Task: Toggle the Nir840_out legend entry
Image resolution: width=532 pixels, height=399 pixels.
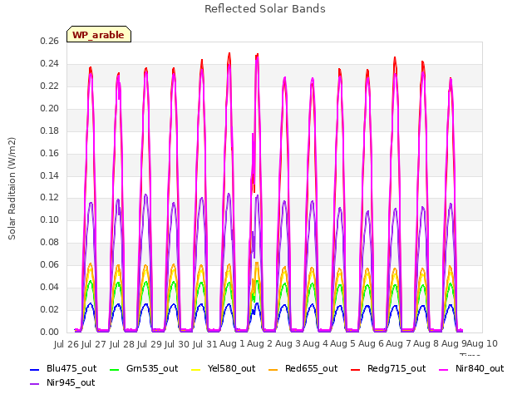Action: click(471, 368)
